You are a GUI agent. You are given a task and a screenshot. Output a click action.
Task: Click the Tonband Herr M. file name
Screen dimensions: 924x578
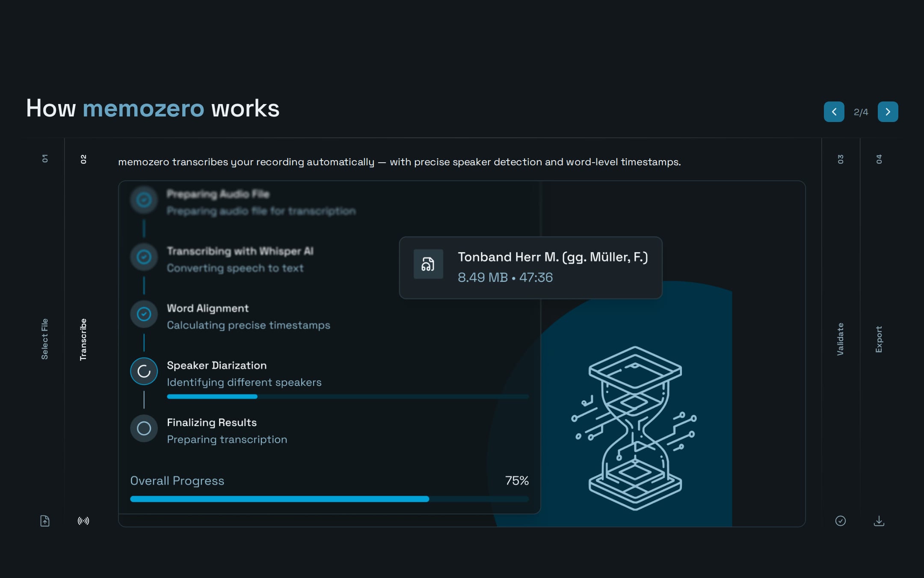click(x=553, y=257)
